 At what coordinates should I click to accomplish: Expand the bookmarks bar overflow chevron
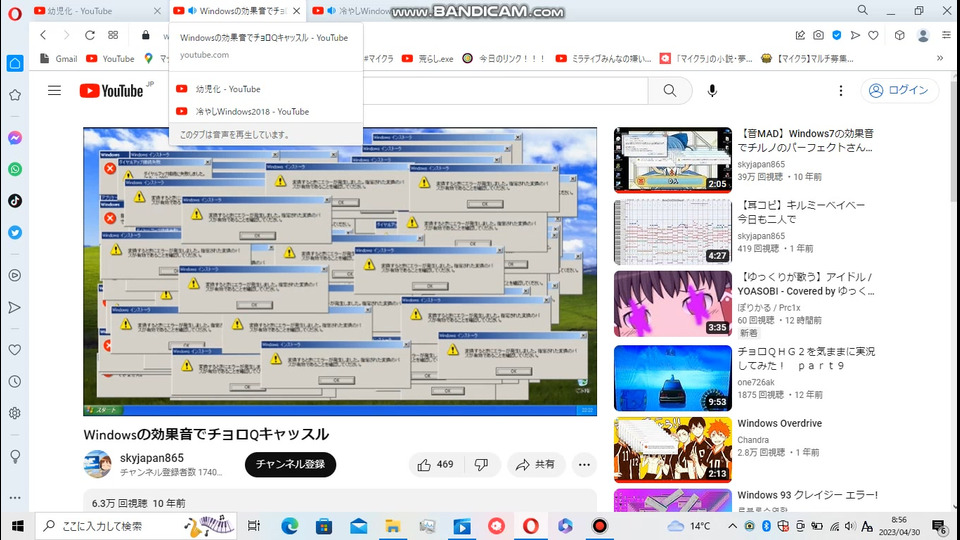[x=940, y=59]
